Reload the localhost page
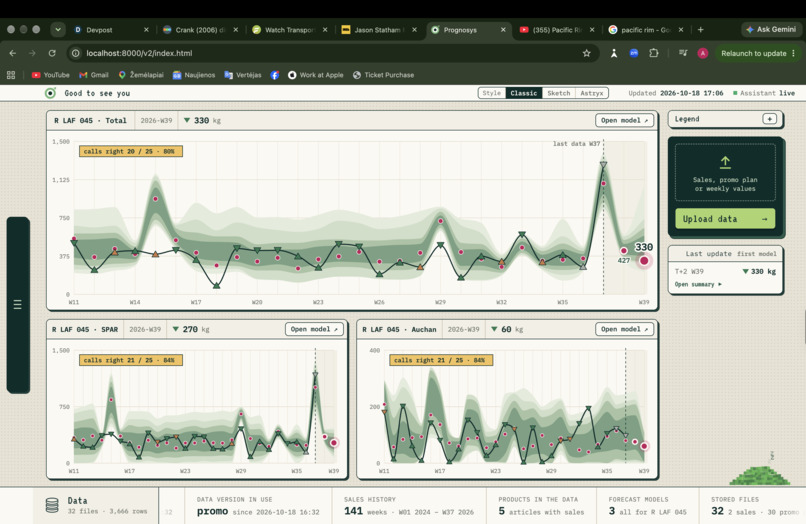 tap(52, 53)
